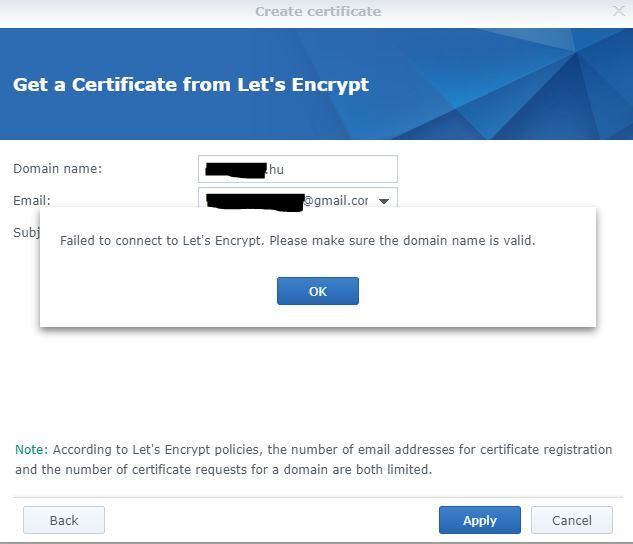The width and height of the screenshot is (633, 544).
Task: Click the 'Domain name:' label
Action: tap(58, 168)
